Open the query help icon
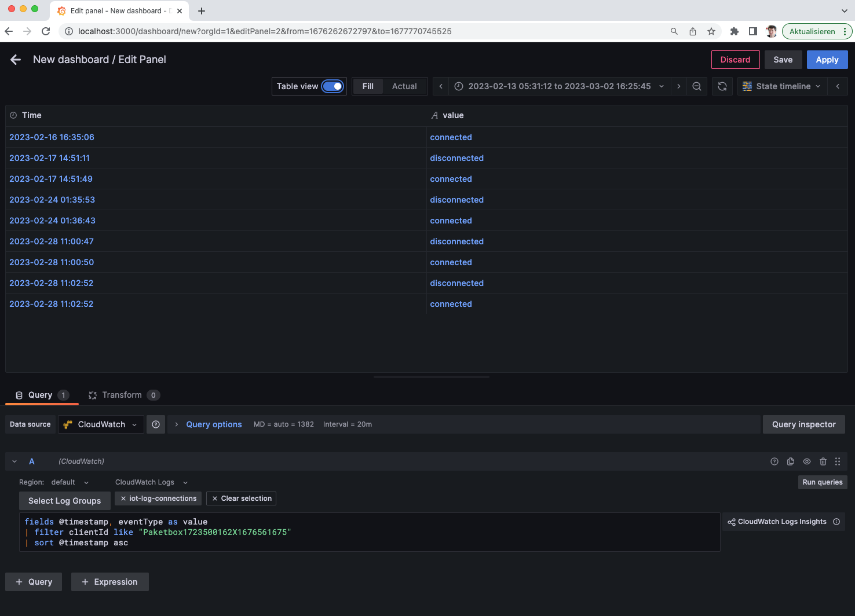The height and width of the screenshot is (616, 855). coord(774,461)
